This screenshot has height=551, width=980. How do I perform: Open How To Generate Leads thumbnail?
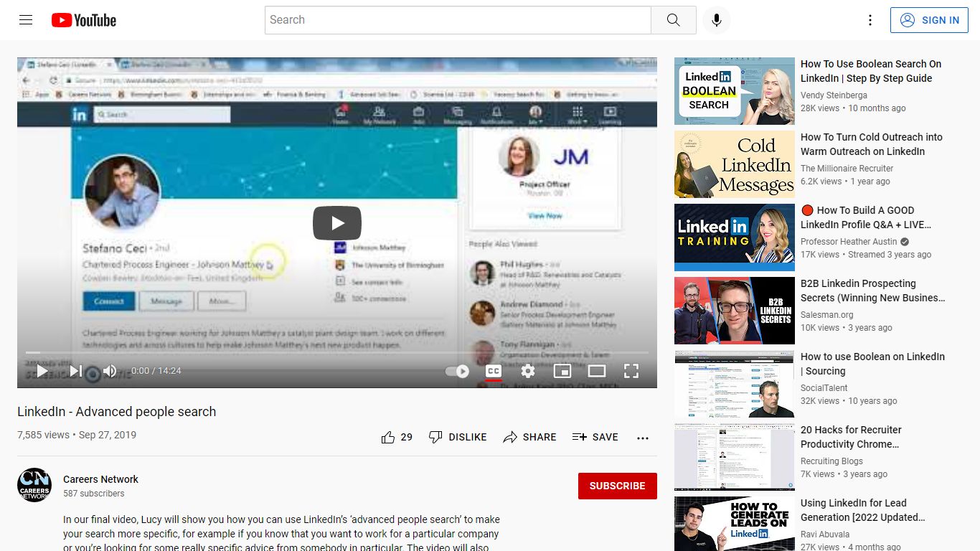(x=735, y=524)
